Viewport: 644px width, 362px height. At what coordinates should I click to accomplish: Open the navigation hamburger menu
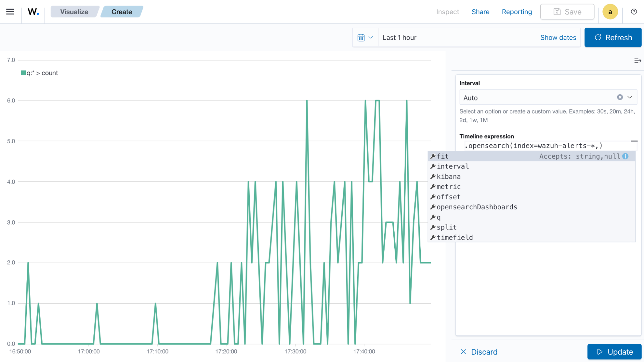pyautogui.click(x=10, y=12)
